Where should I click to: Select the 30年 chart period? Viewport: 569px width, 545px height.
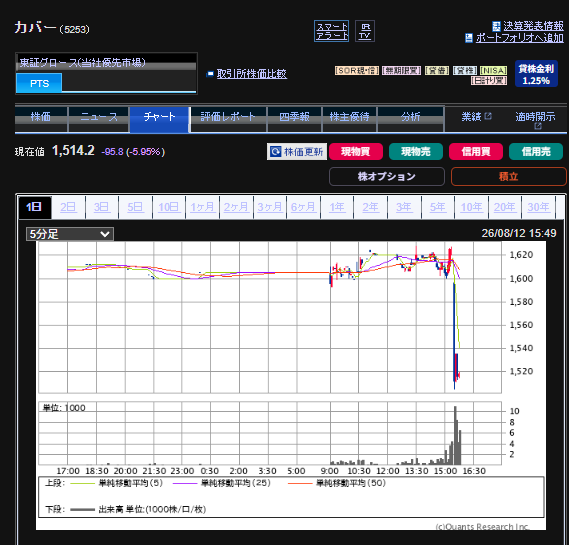539,207
